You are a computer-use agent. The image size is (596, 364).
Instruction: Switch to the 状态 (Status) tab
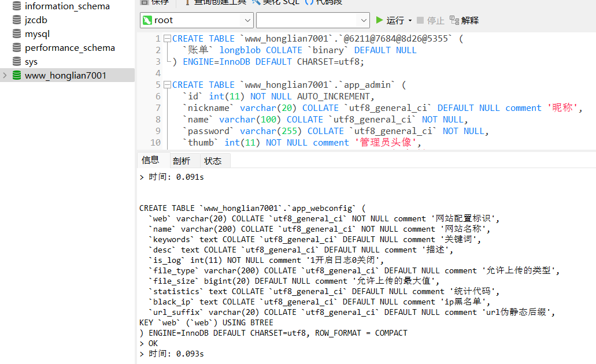[214, 160]
